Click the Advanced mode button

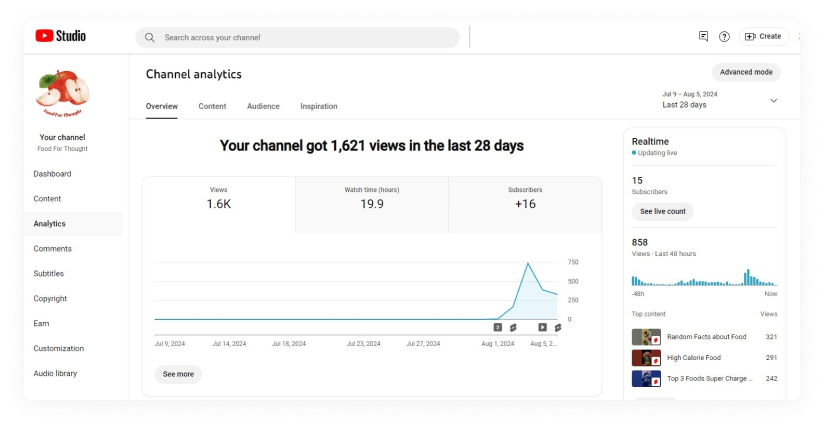click(x=746, y=72)
